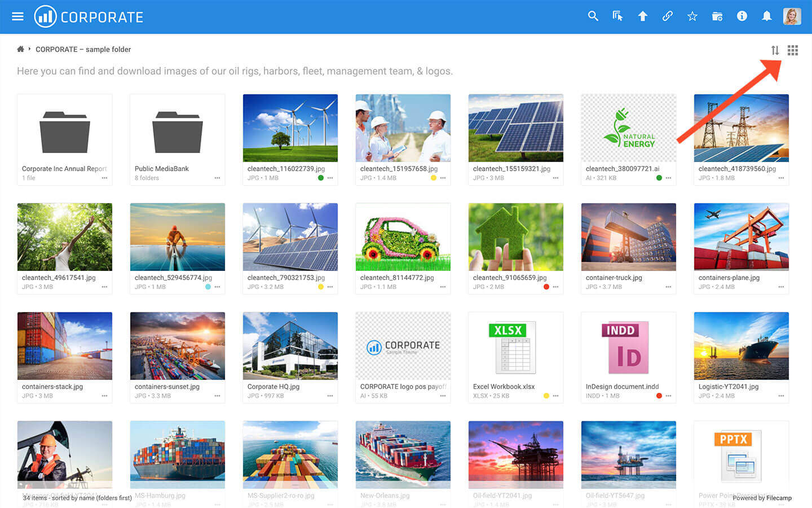
Task: Open the sort order arrows icon
Action: pos(775,50)
